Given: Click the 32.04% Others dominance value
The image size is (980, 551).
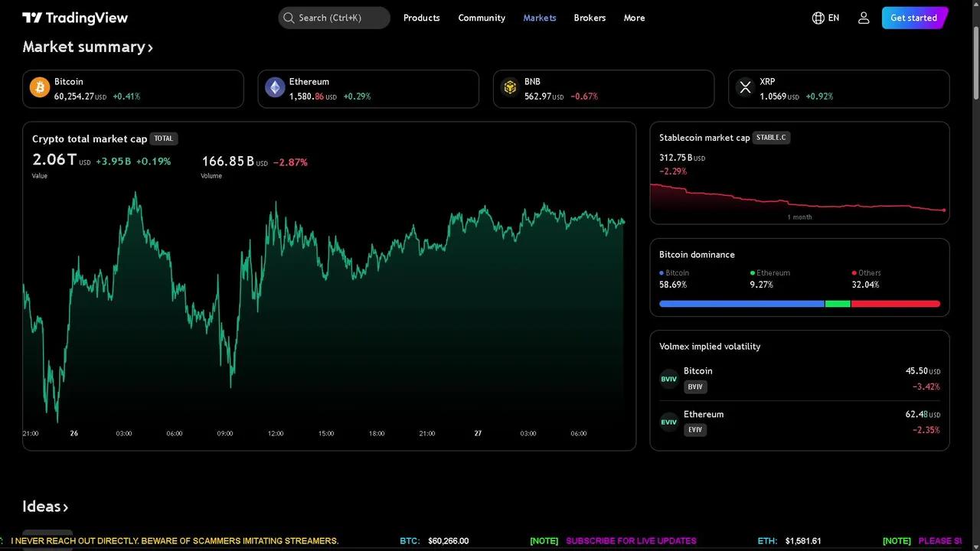Looking at the screenshot, I should tap(865, 285).
